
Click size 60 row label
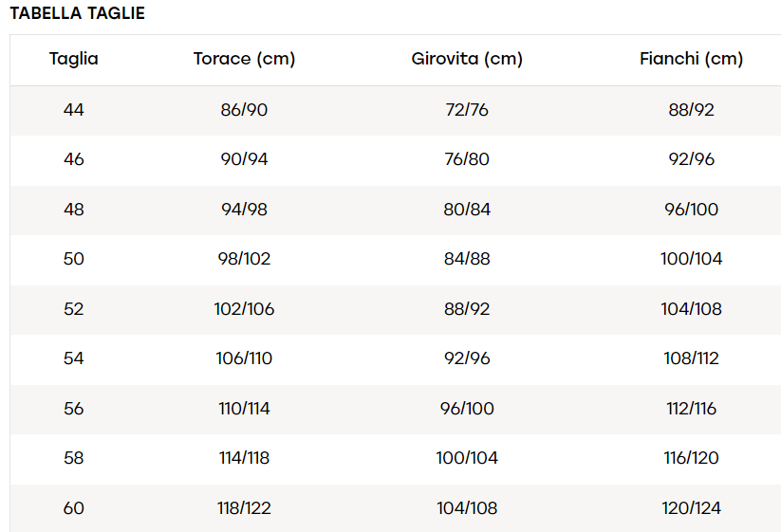pyautogui.click(x=74, y=508)
